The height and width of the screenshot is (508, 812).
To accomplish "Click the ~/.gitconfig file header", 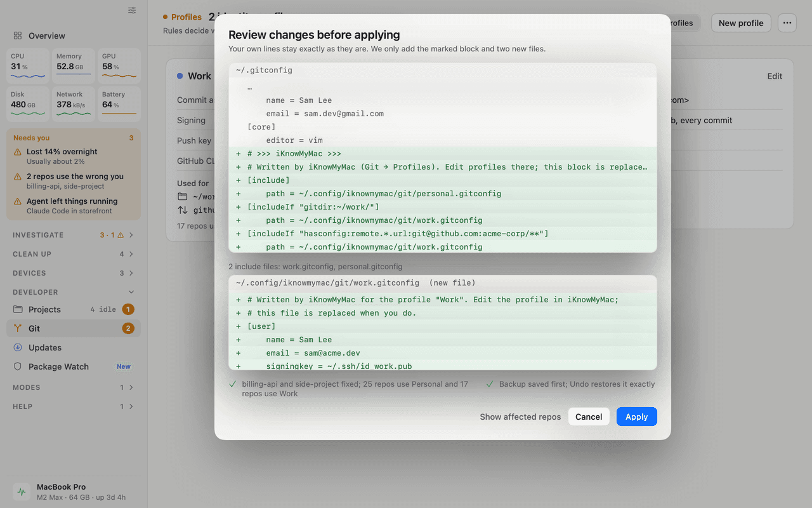I will click(x=443, y=70).
